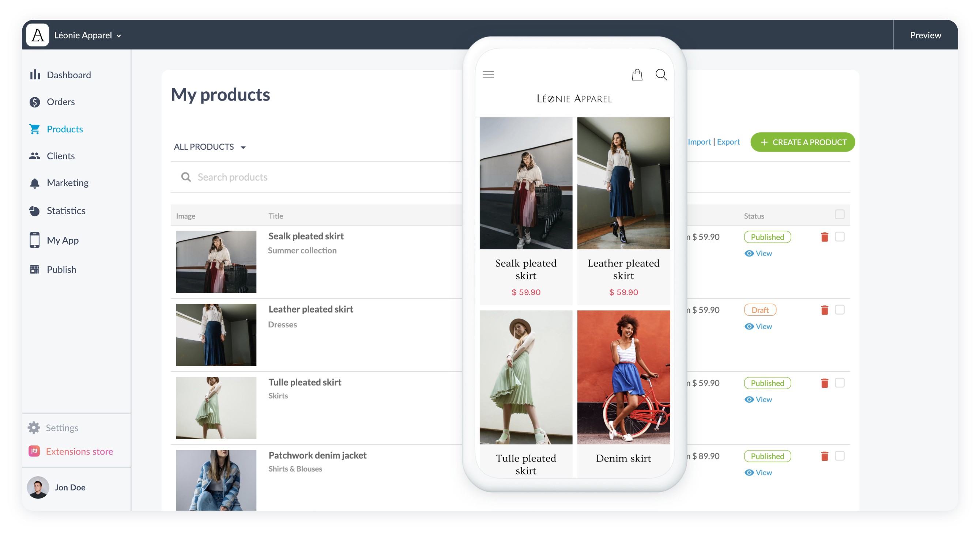This screenshot has height=535, width=980.
Task: Click the shopping bag icon in phone preview
Action: pyautogui.click(x=637, y=75)
